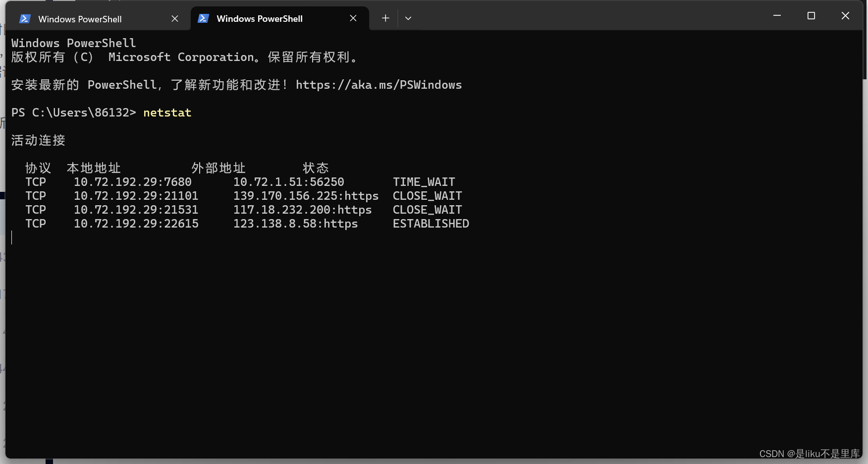The height and width of the screenshot is (464, 868).
Task: Click the 外部地址 column header
Action: (219, 168)
